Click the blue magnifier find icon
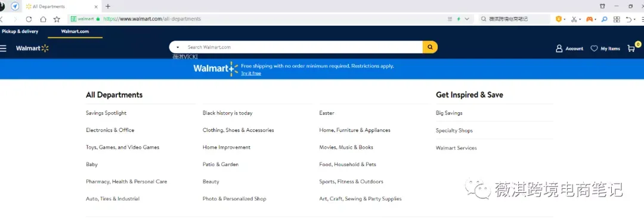The width and height of the screenshot is (644, 218). [x=604, y=19]
